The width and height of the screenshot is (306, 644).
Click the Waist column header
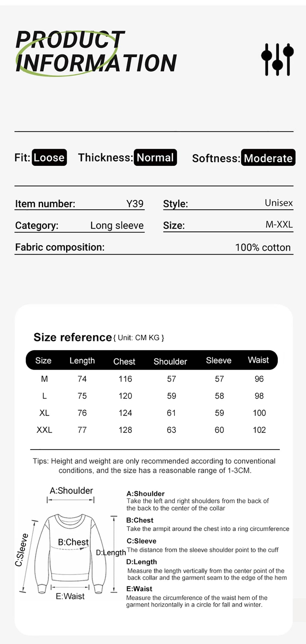pos(258,360)
